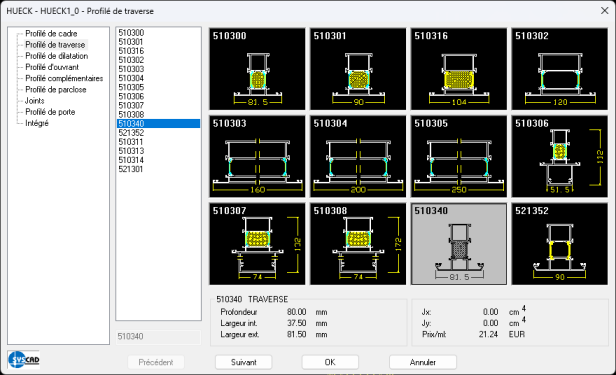
Task: Choose 510313 in the profile list
Action: click(x=158, y=151)
